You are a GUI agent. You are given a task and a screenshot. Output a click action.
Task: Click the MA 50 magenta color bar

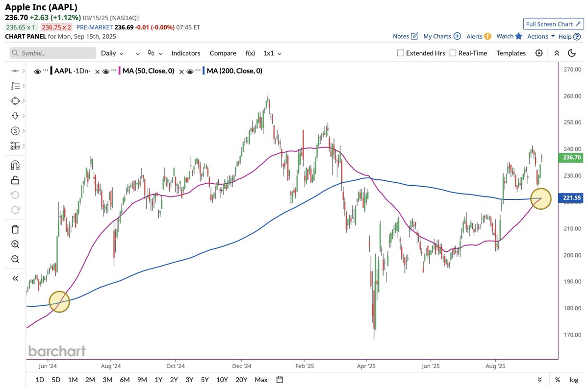119,71
